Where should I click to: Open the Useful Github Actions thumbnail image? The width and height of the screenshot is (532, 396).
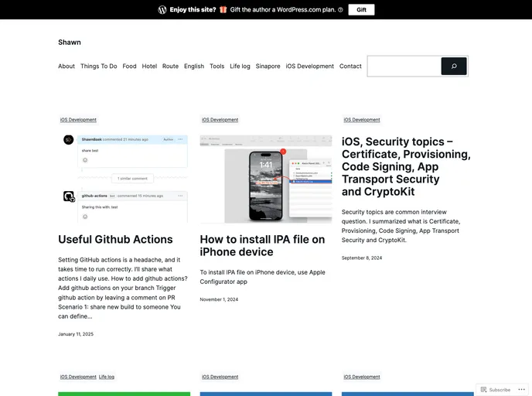124,179
